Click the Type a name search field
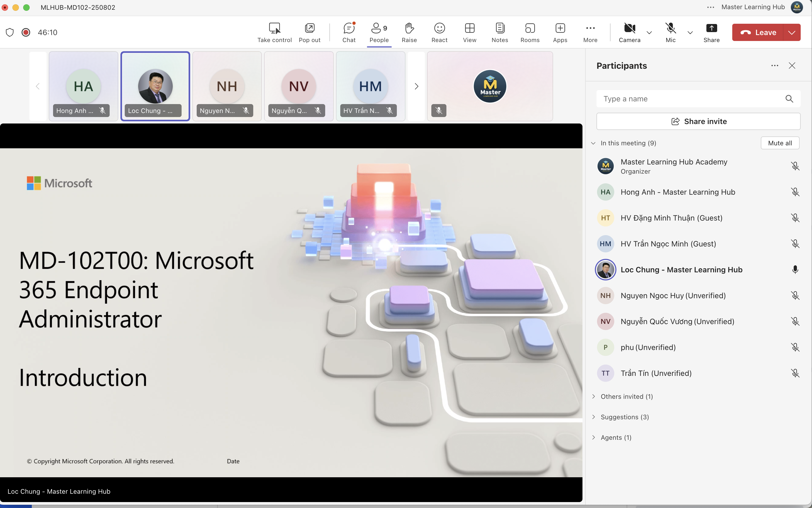This screenshot has height=508, width=812. tap(698, 99)
